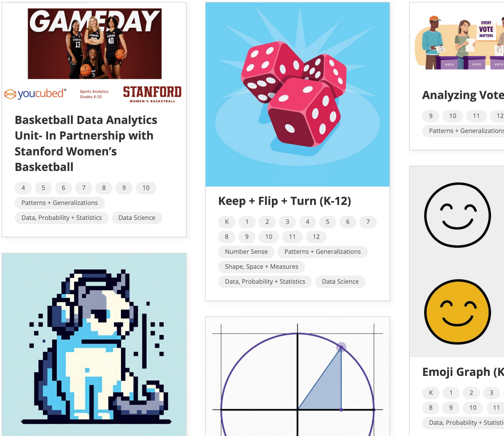Click the yellow smiley emoji
This screenshot has width=504, height=436.
pyautogui.click(x=457, y=312)
